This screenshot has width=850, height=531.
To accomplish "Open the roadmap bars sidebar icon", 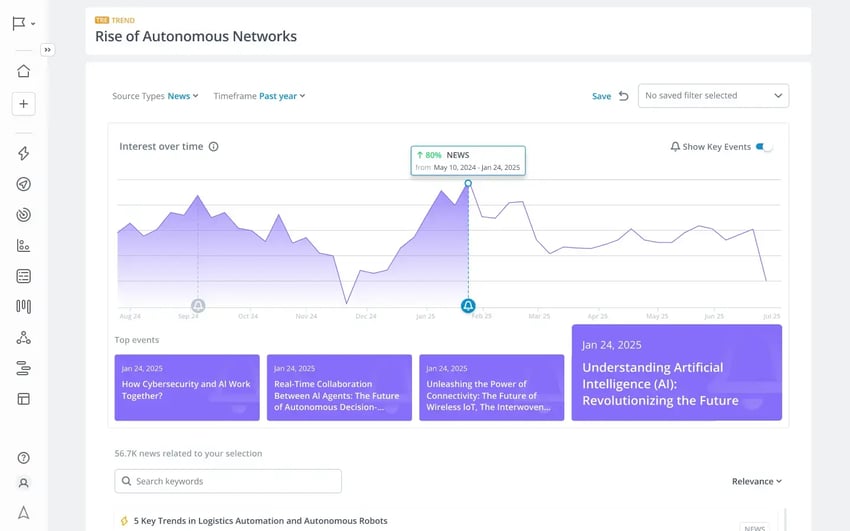I will 23,368.
